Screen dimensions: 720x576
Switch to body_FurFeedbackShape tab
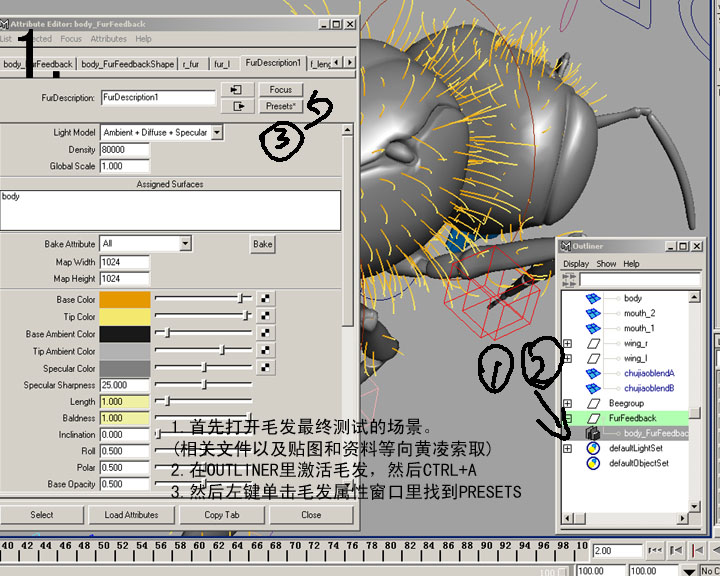pos(128,64)
